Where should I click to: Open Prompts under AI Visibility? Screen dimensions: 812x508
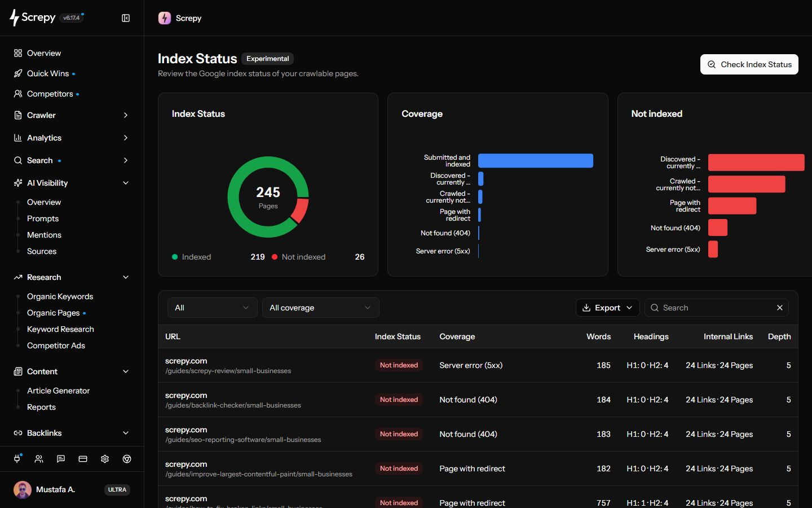click(43, 218)
